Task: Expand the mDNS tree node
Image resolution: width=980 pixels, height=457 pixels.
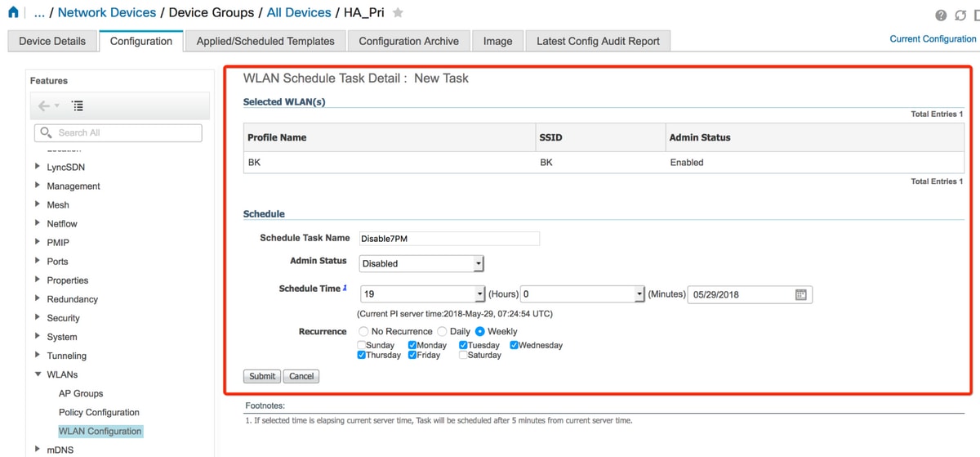Action: point(38,449)
